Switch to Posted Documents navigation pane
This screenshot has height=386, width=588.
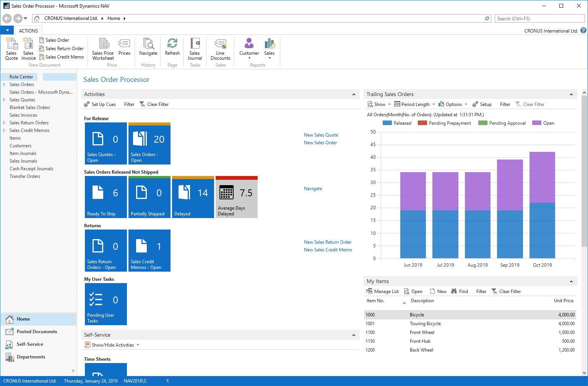[38, 332]
